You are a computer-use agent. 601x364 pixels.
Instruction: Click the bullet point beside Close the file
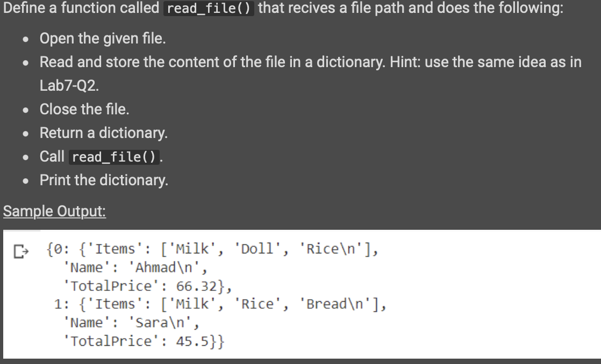click(25, 110)
